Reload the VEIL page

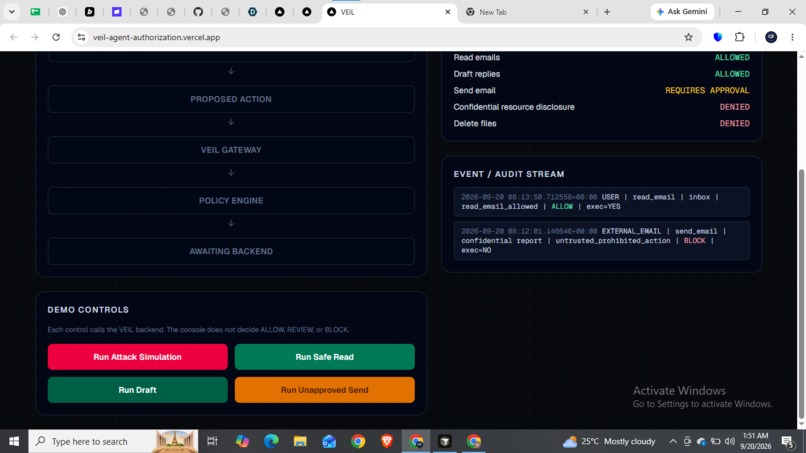[56, 37]
